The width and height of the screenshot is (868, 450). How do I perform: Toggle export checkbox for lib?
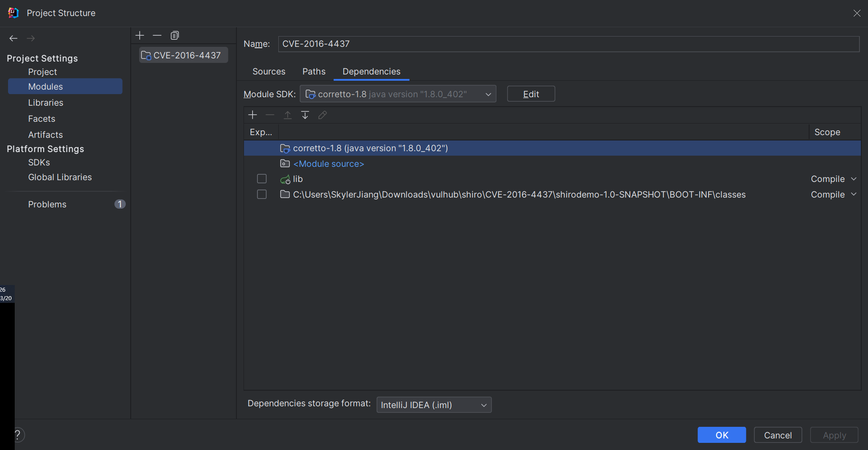[x=262, y=179]
